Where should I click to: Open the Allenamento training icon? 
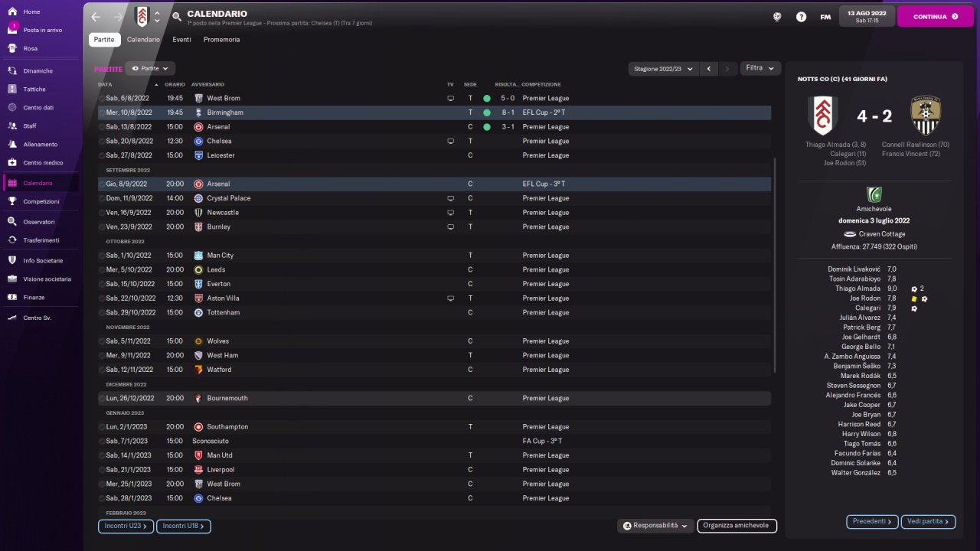[12, 144]
